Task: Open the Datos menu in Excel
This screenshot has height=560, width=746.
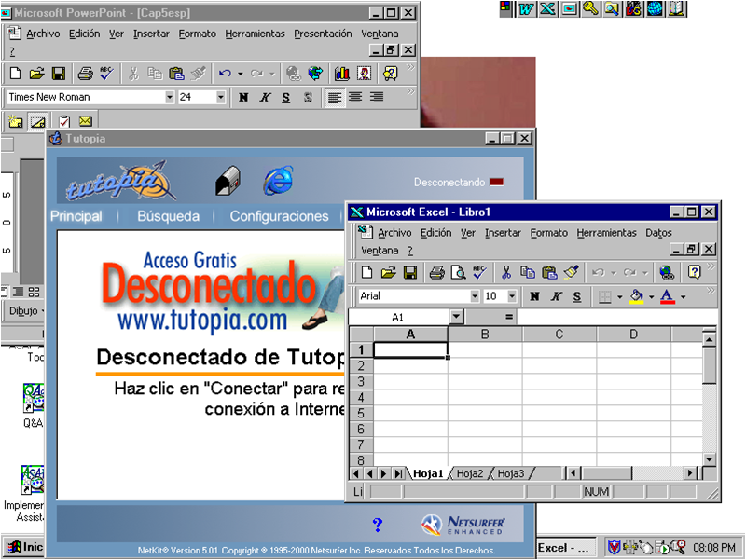Action: click(658, 233)
